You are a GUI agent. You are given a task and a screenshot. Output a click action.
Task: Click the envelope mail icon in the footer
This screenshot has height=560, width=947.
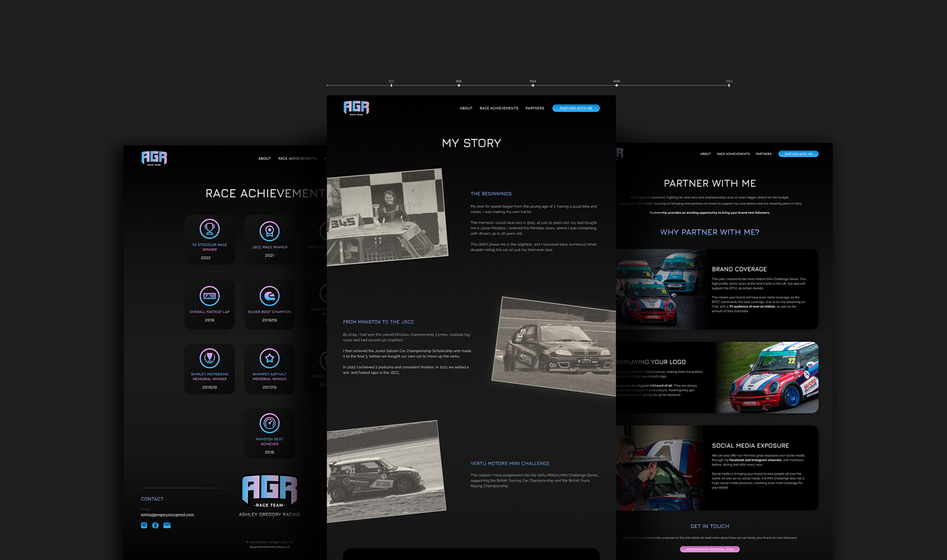tap(167, 525)
